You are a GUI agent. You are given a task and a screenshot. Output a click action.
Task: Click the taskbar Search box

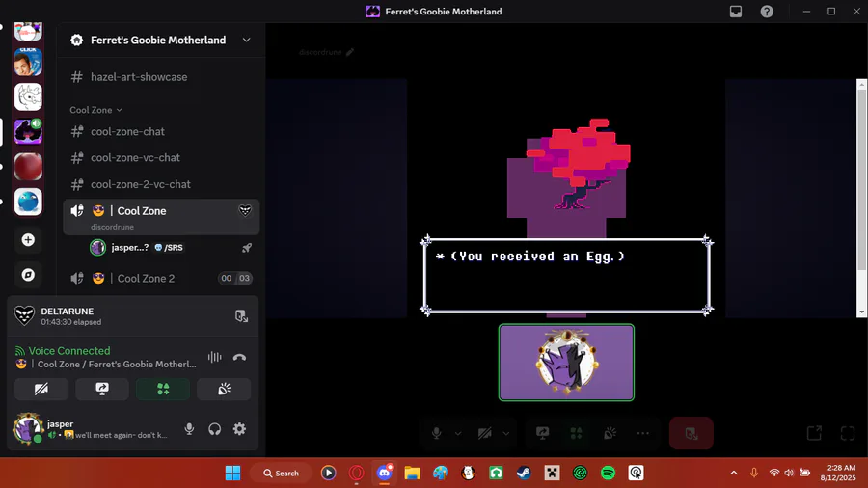282,474
